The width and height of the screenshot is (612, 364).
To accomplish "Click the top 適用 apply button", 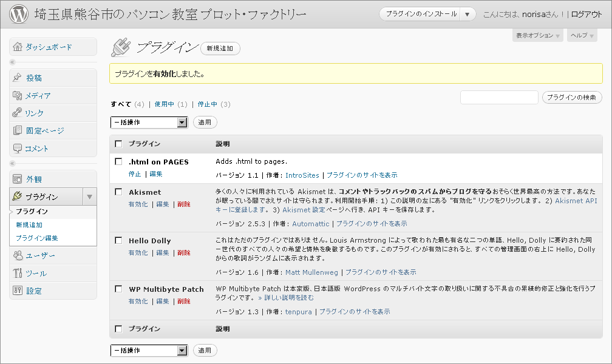I will pos(205,123).
